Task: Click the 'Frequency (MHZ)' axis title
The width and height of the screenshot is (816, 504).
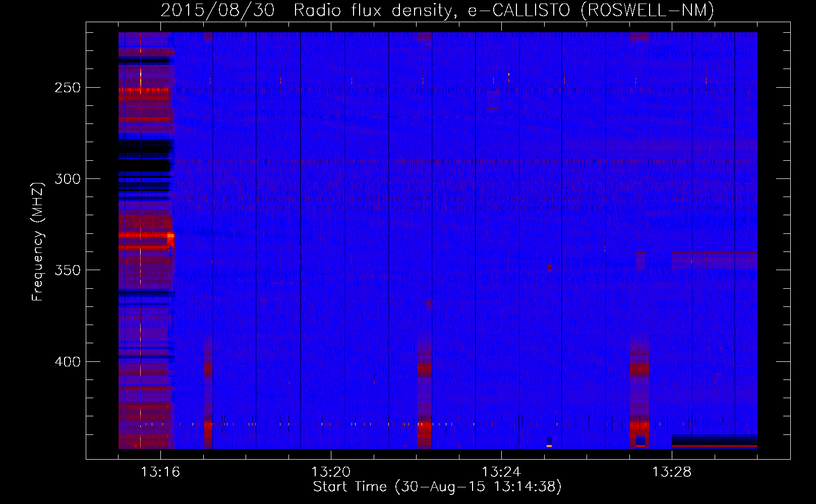Action: tap(38, 241)
